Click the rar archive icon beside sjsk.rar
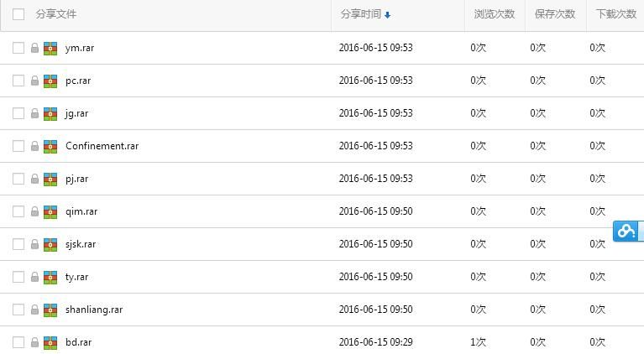The height and width of the screenshot is (354, 644). tap(50, 245)
